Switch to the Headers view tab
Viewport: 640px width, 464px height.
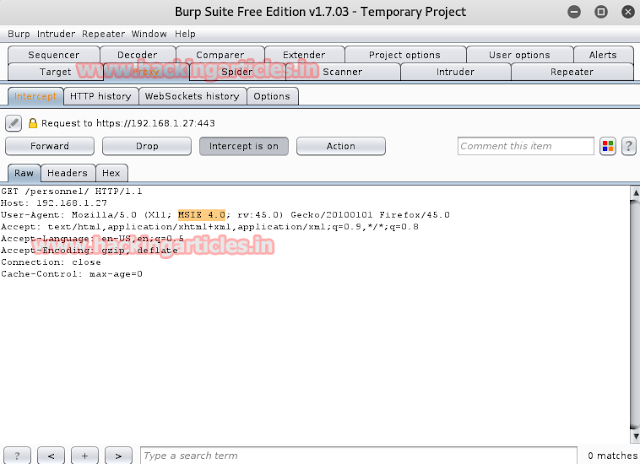67,173
